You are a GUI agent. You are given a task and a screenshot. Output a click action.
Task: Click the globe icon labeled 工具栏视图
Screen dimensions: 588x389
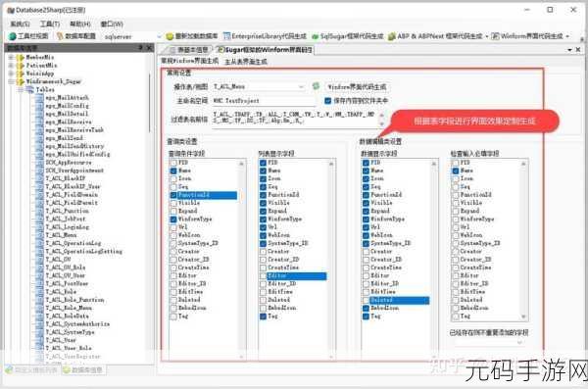[x=13, y=36]
